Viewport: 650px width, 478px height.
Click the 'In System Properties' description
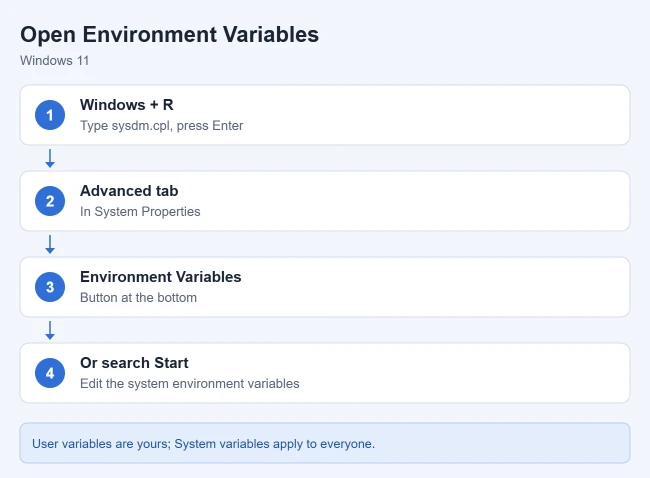tap(140, 211)
